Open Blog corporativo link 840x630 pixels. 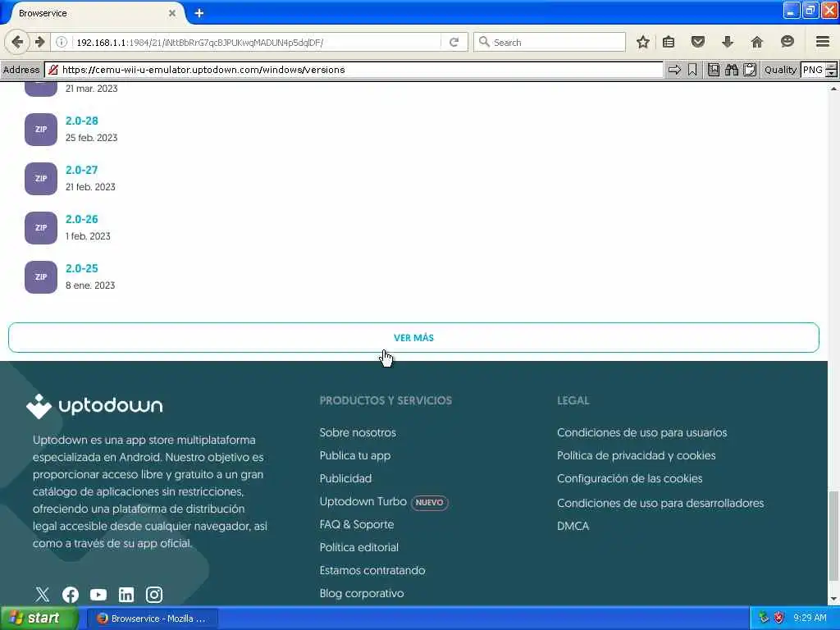click(x=362, y=594)
